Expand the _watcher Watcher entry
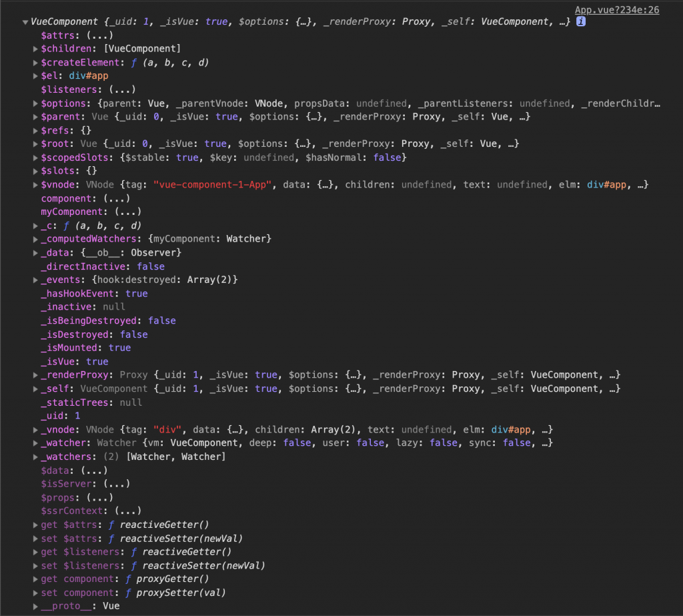683x616 pixels. (x=35, y=443)
